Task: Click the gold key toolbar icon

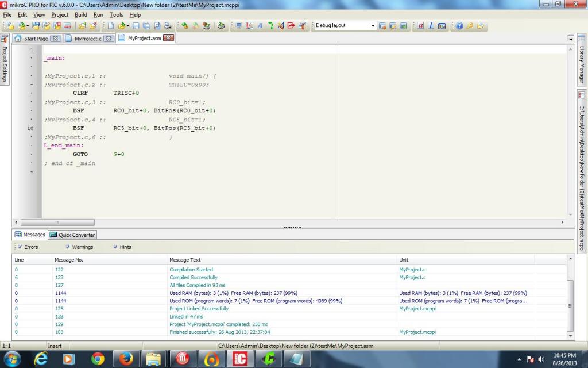Action: coord(470,25)
